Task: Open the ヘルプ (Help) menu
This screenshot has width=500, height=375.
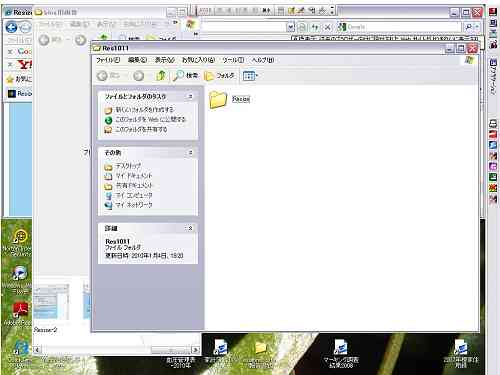Action: coord(263,60)
